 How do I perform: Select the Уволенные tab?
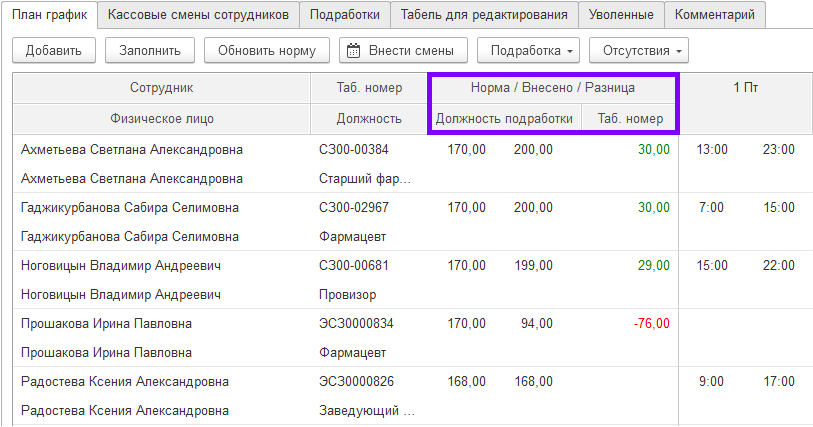pos(621,15)
